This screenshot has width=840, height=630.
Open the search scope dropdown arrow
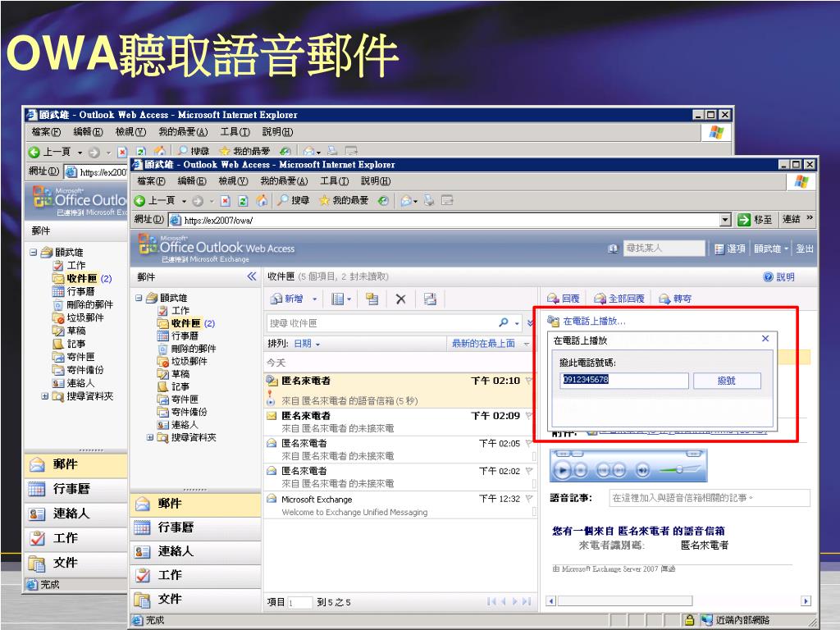click(517, 323)
